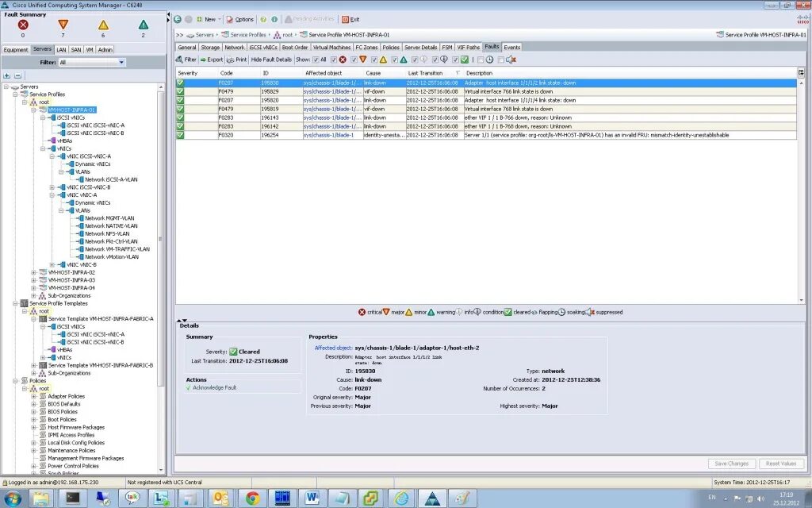Expand the BIOS Policies tree node
The image size is (812, 508).
[34, 412]
